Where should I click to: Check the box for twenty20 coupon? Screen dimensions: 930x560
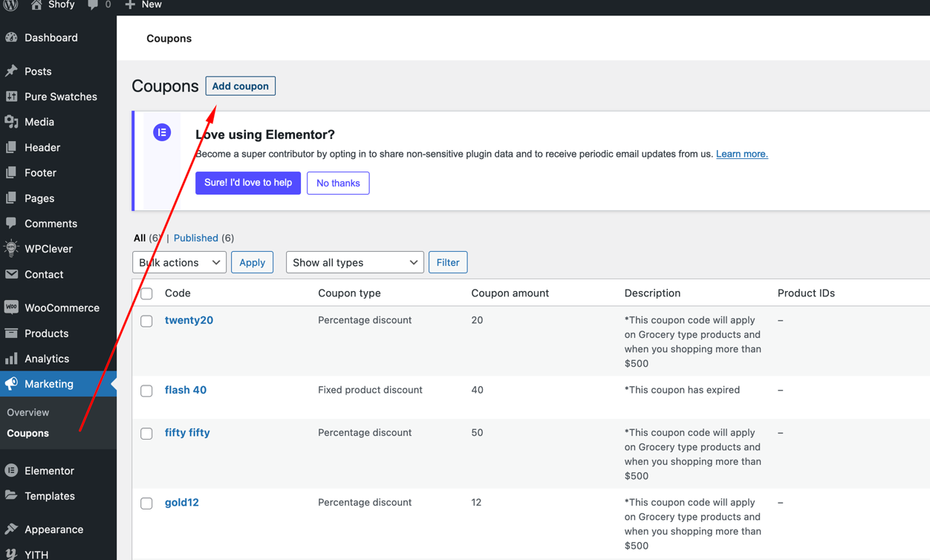click(x=147, y=321)
